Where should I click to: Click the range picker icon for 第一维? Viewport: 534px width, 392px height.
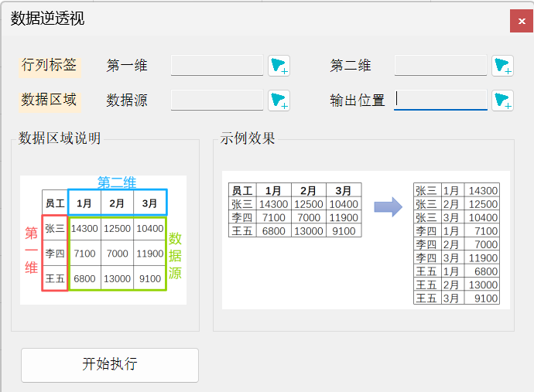[279, 66]
